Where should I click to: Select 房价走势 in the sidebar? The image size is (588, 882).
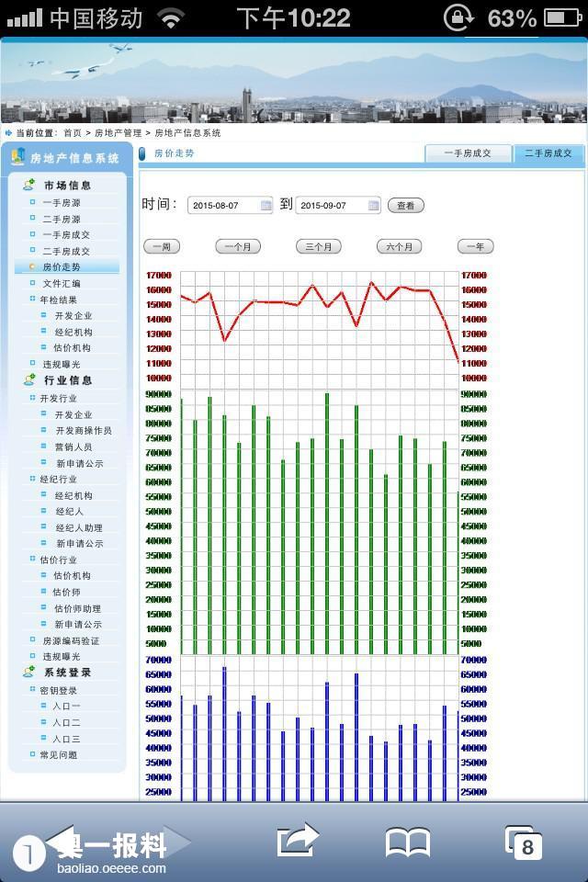62,266
